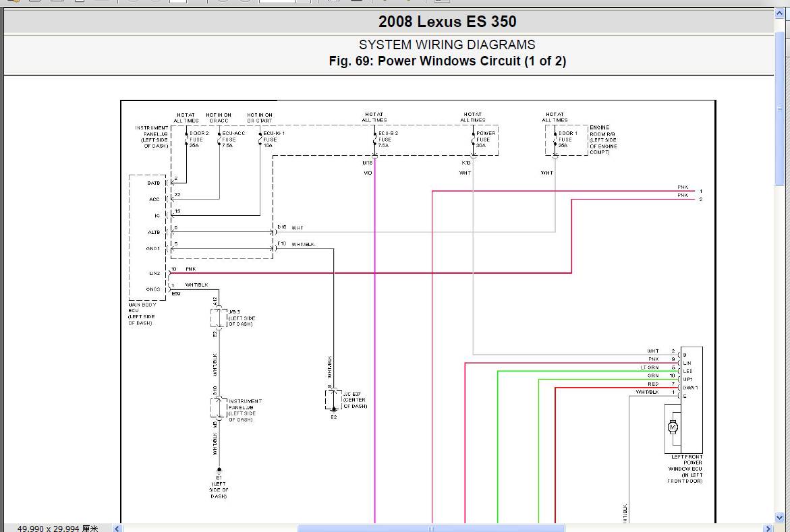790x532 pixels.
Task: Click the 'DOOR 2 FUSE 25A' label
Action: click(199, 139)
